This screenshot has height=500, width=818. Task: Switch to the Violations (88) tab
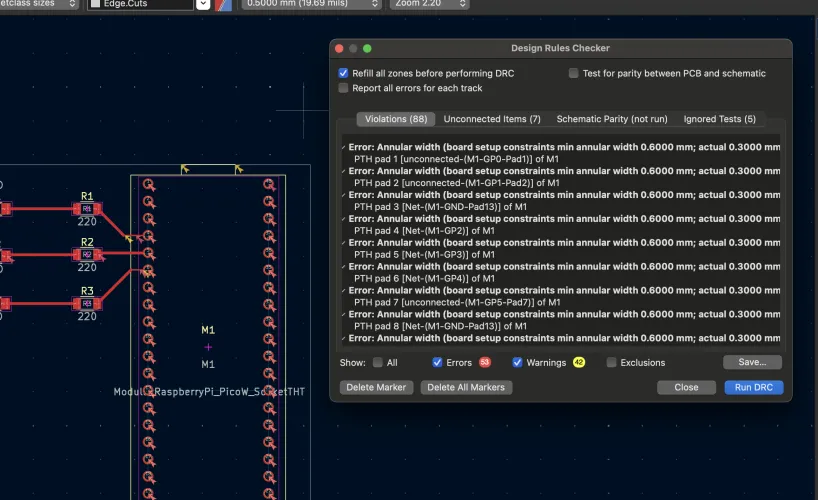[396, 119]
